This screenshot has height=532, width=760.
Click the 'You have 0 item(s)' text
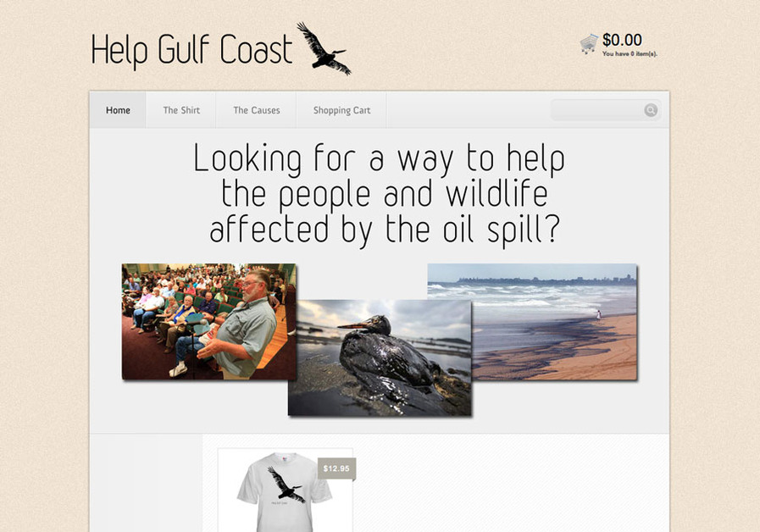tap(630, 53)
